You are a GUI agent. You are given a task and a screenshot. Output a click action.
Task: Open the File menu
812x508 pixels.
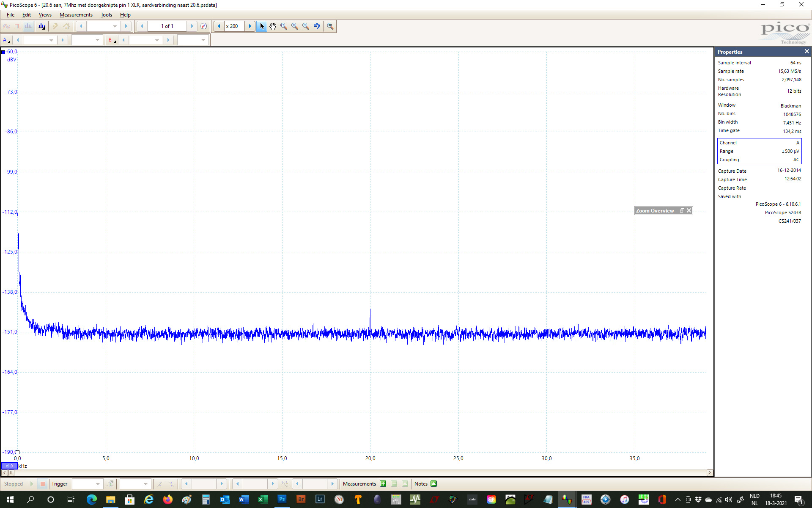[x=11, y=15]
